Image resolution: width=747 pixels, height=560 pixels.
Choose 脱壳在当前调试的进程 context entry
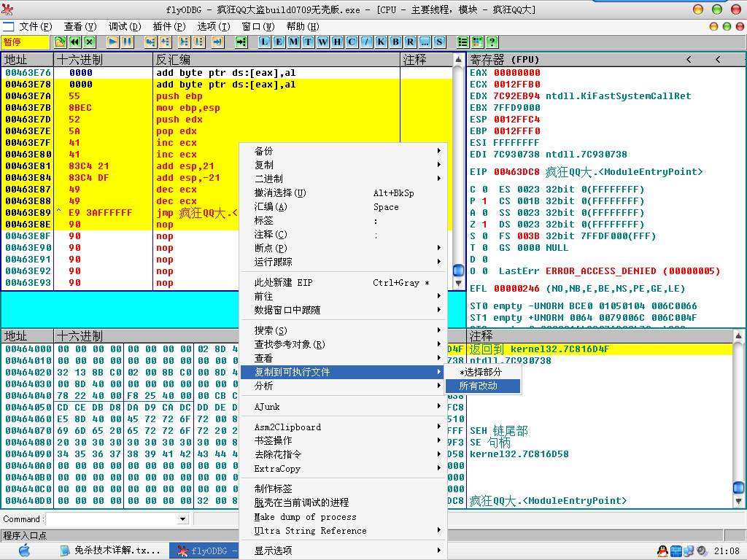tap(344, 503)
